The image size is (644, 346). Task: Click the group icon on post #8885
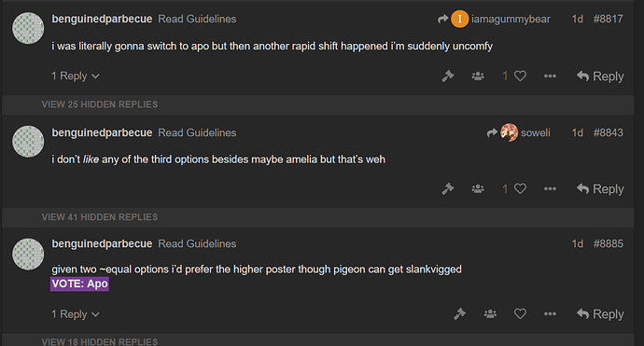point(490,314)
